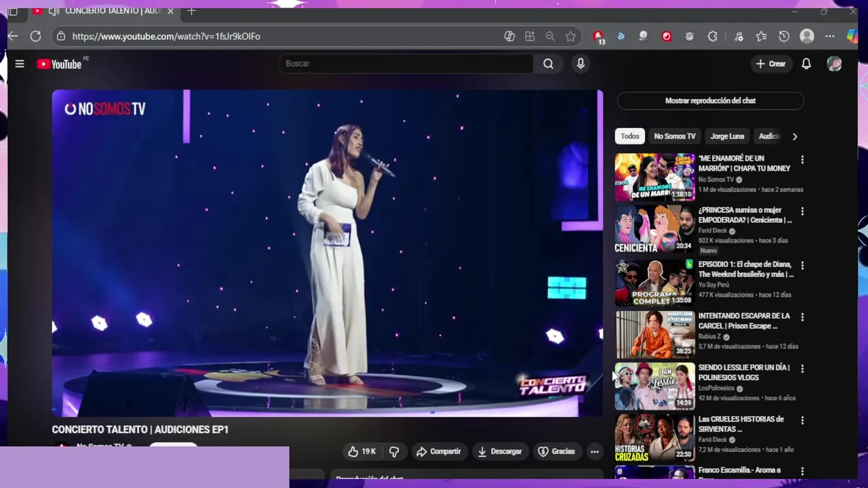View site information lock icon

coord(61,37)
